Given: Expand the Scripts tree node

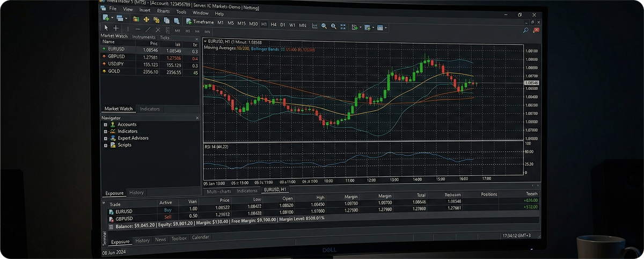Looking at the screenshot, I should tap(105, 145).
